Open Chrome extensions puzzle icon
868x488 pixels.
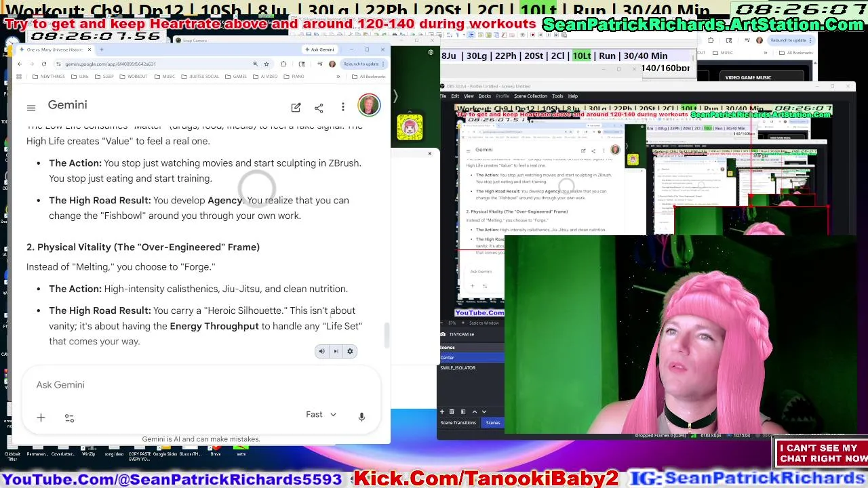click(x=283, y=64)
